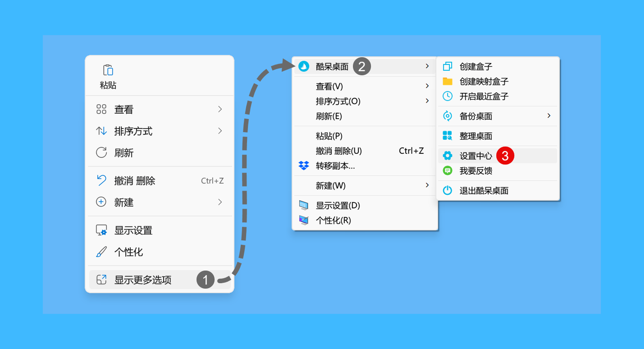Screen dimensions: 644x349
Task: Click the 新建 plus circle icon
Action: (x=101, y=202)
